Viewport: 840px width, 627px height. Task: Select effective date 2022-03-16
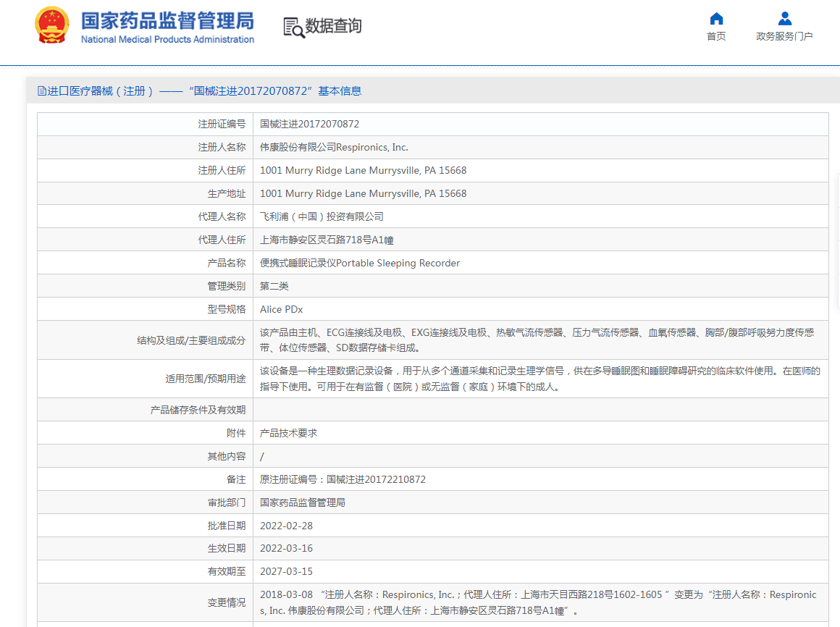286,548
